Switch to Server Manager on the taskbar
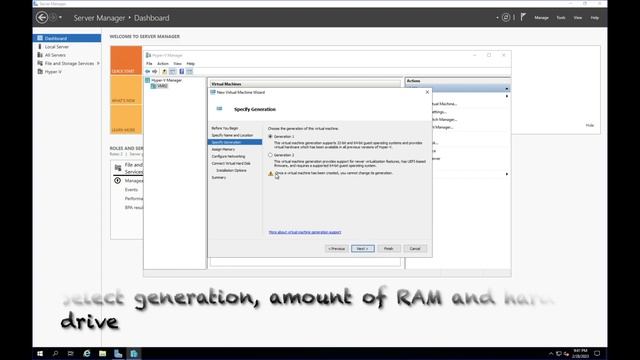Viewport: 640px width, 360px height. pos(118,353)
